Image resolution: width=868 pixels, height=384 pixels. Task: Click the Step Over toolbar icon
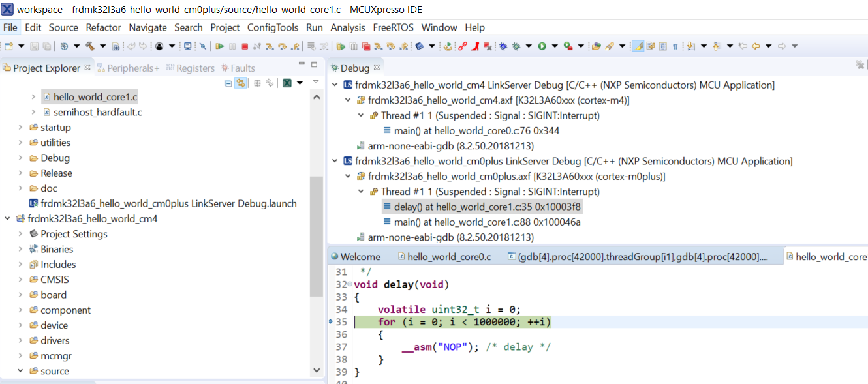pos(283,46)
